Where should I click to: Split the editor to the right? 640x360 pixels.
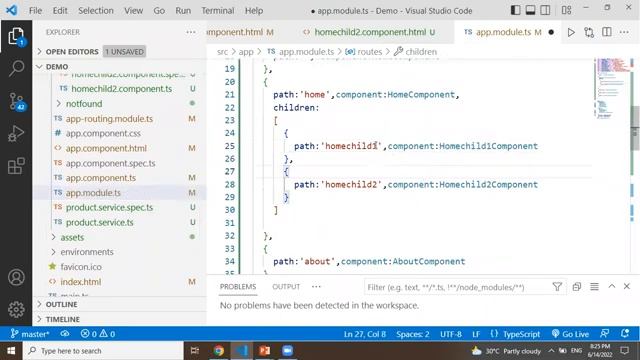[x=607, y=32]
